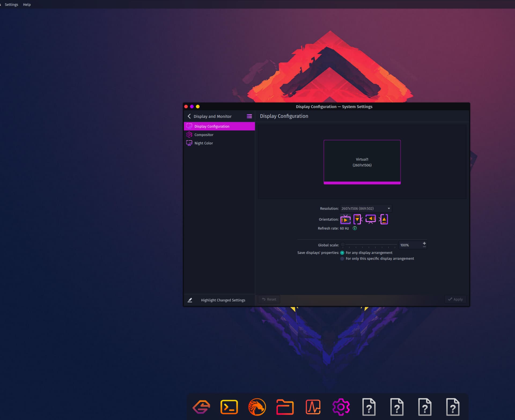Click the Night Color monitor icon

click(189, 143)
